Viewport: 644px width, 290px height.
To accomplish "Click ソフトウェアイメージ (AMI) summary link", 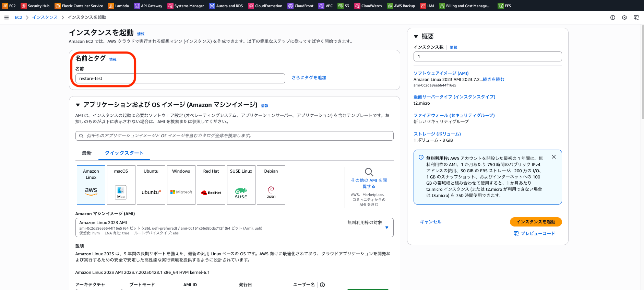I will [441, 73].
